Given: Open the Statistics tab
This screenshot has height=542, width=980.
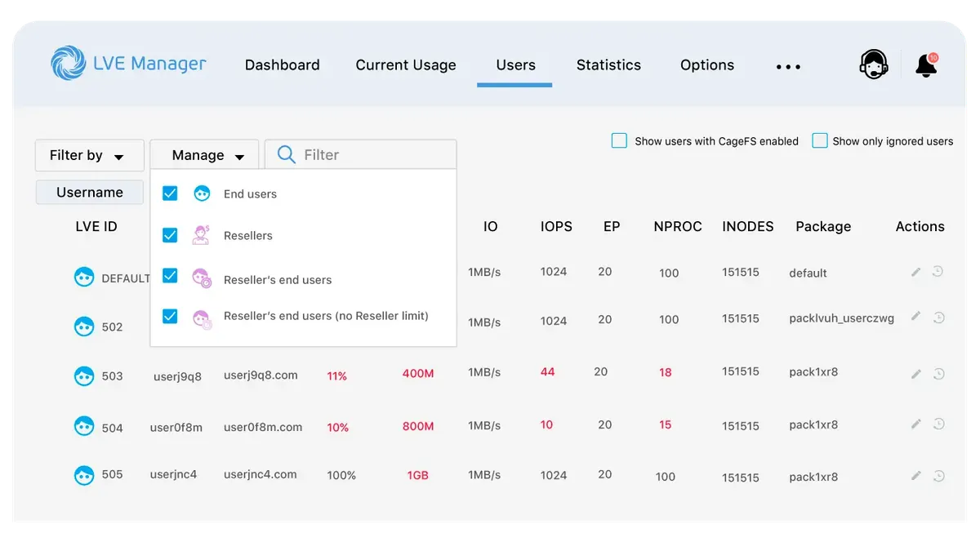Looking at the screenshot, I should click(x=608, y=65).
